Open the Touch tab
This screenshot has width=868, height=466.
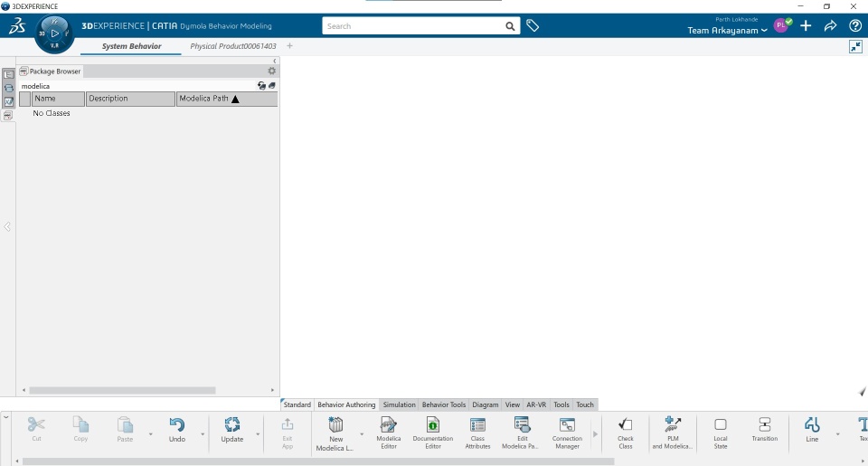[585, 404]
